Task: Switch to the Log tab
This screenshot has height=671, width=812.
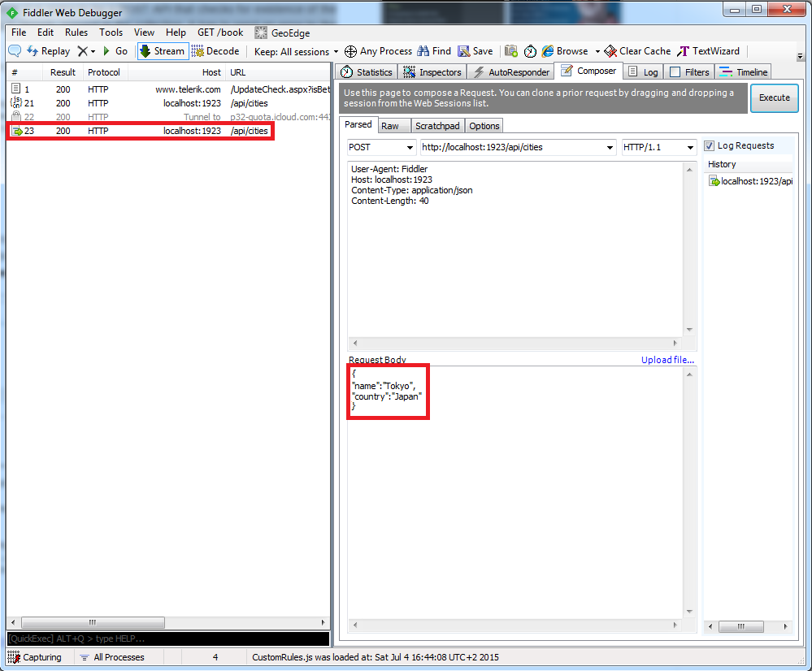Action: [643, 72]
